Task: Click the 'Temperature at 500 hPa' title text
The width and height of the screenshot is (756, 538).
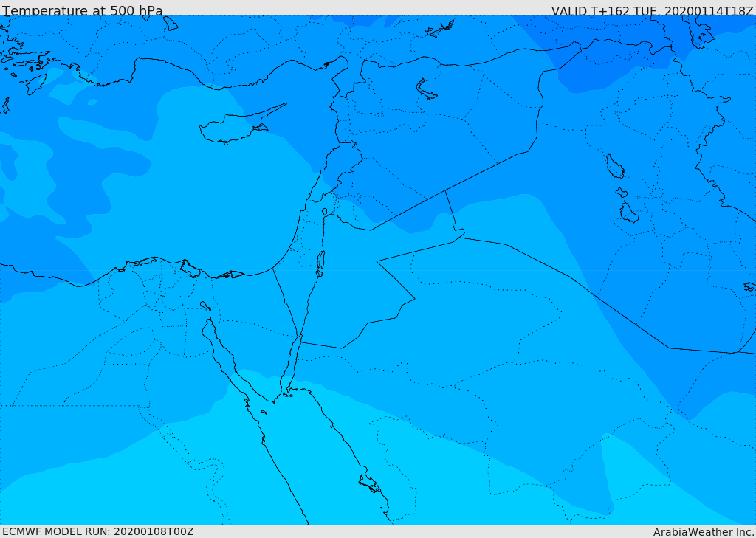Action: (x=83, y=10)
